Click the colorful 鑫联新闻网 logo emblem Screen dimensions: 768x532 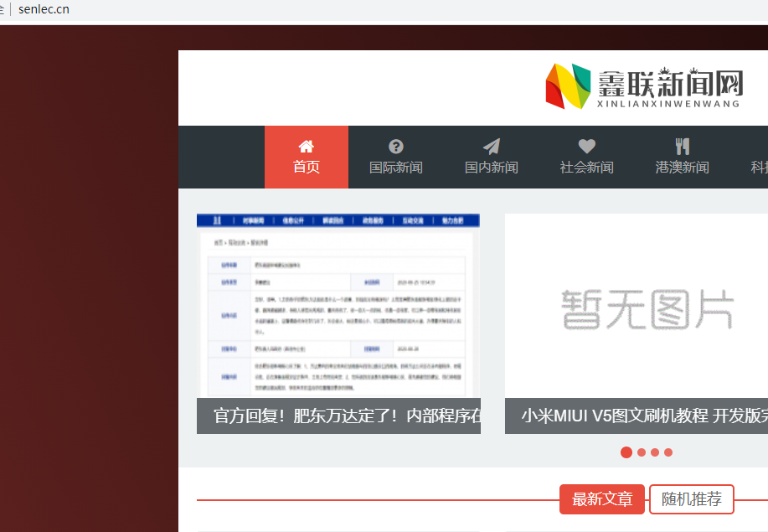(568, 86)
